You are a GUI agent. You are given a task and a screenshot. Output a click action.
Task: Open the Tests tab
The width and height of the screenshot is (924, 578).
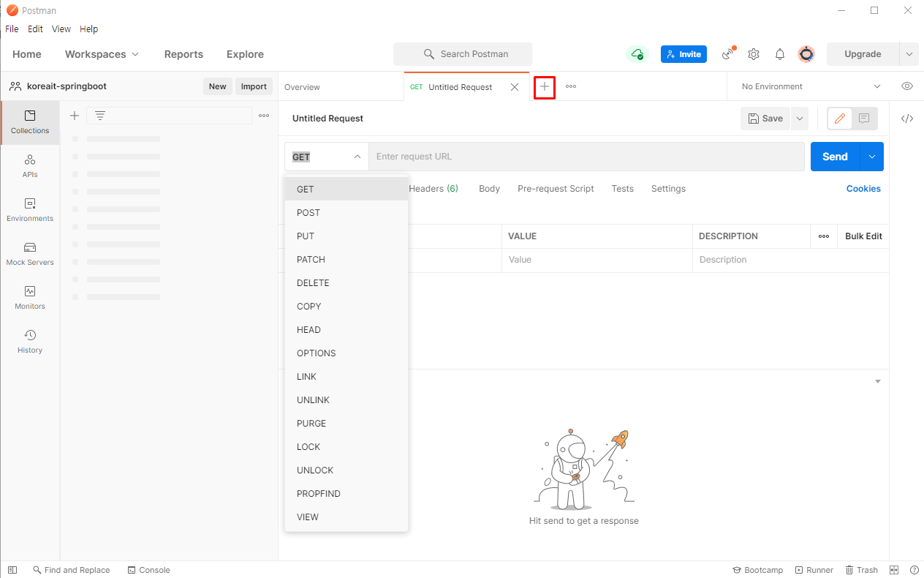pyautogui.click(x=622, y=189)
